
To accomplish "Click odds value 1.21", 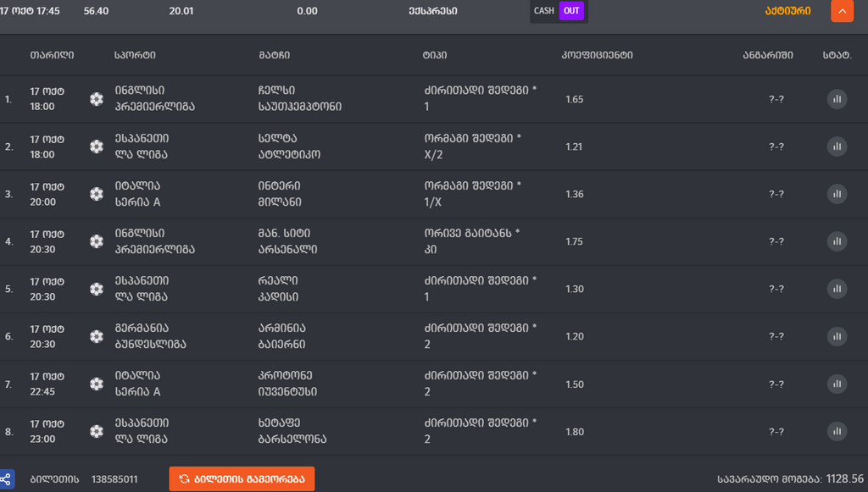I will tap(574, 147).
